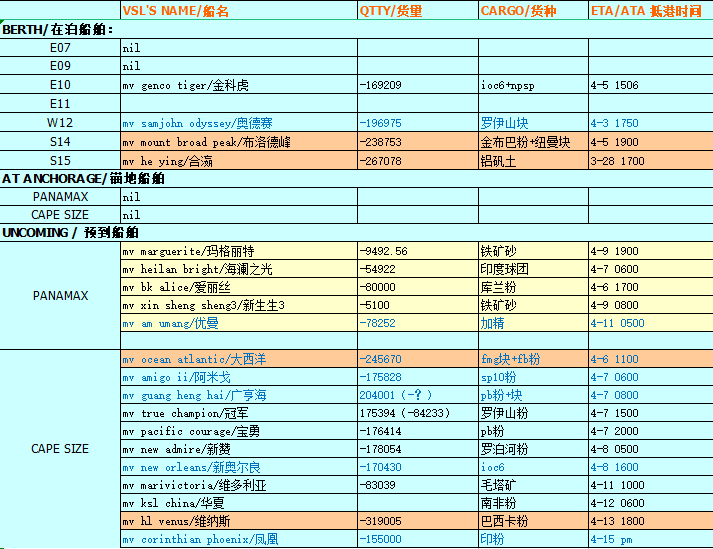Select the merged PANAMAX cell under upcoming
Screen dimensions: 713x549
click(x=60, y=296)
